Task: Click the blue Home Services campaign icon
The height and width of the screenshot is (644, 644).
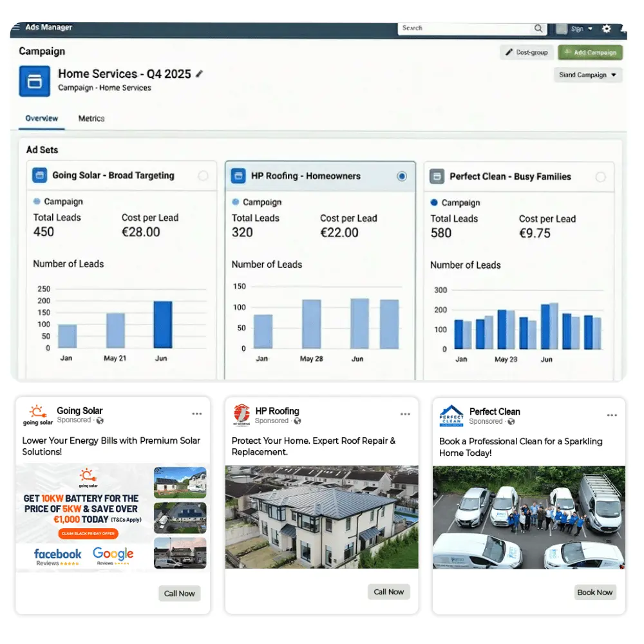Action: click(34, 80)
